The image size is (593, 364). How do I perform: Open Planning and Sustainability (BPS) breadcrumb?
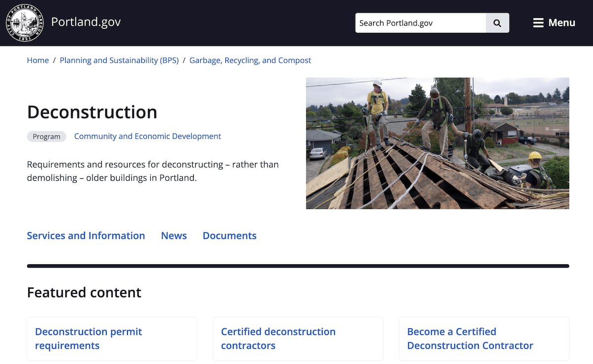tap(119, 60)
